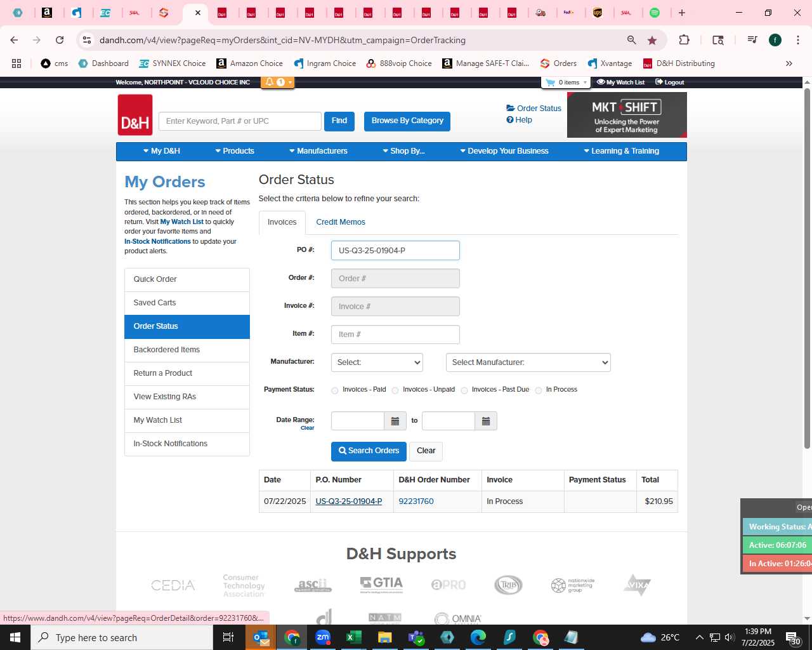Click Browse By Category button

(407, 121)
